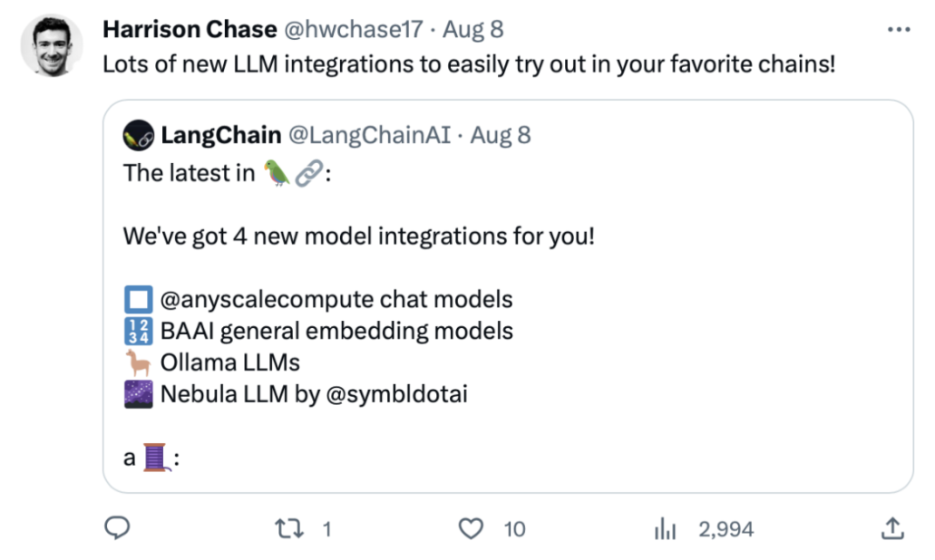Open the three-dot more options menu
The width and height of the screenshot is (935, 560).
click(899, 29)
